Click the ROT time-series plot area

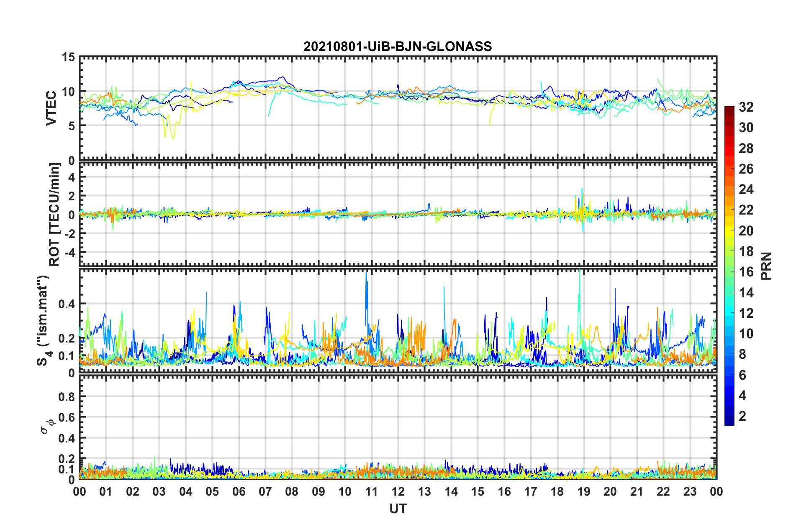398,215
